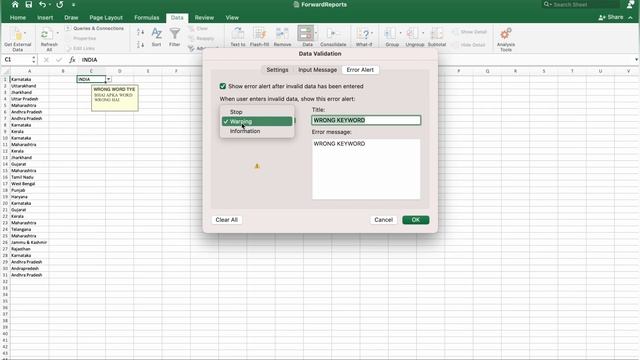This screenshot has height=360, width=640.
Task: Redo using the circular arrow icon
Action: 60,4
